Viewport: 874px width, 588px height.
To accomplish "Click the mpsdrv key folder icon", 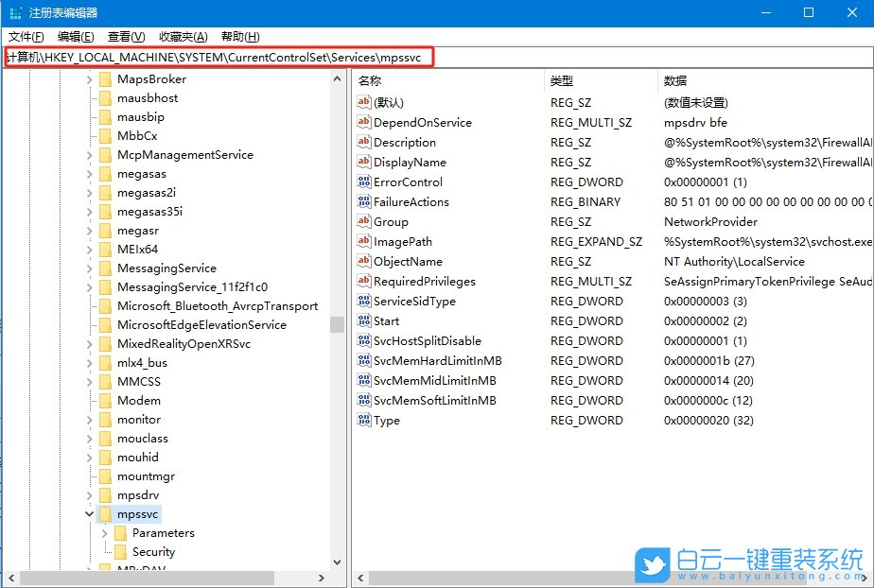I will tap(104, 494).
